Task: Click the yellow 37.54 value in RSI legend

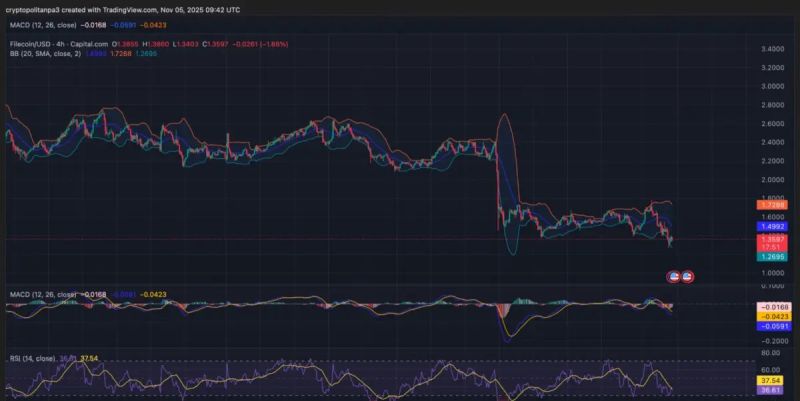Action: [89, 359]
